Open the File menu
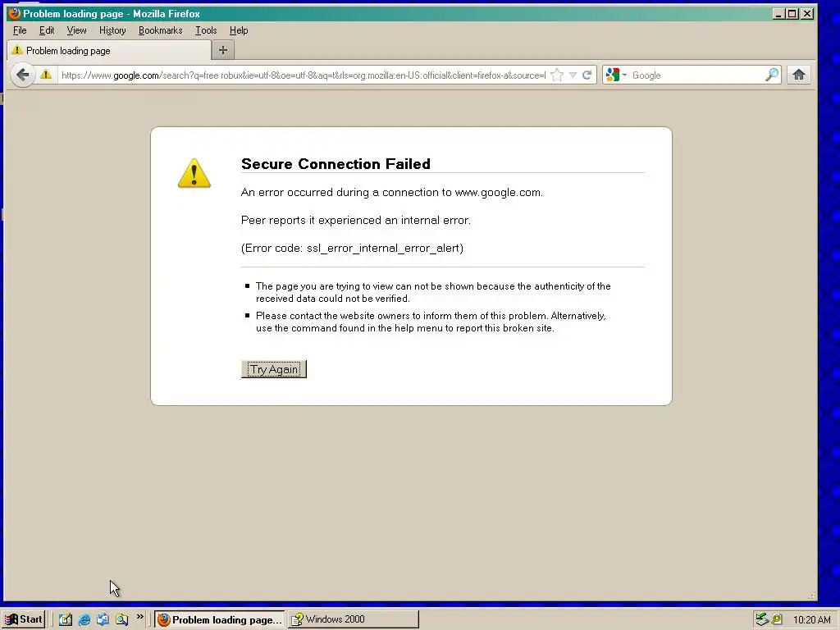 20,30
